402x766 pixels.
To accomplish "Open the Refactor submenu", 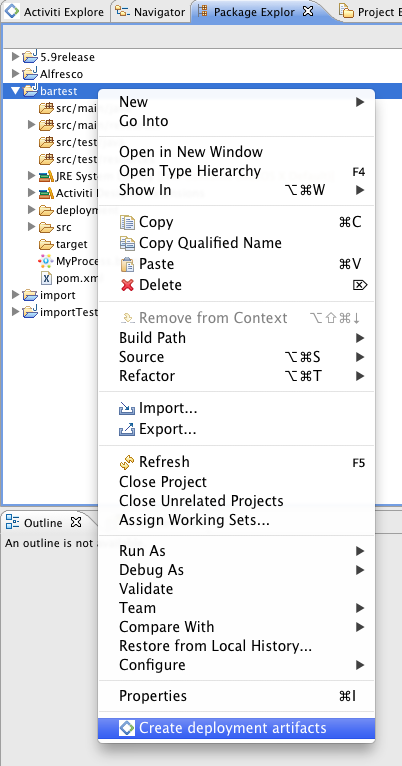I will click(236, 376).
